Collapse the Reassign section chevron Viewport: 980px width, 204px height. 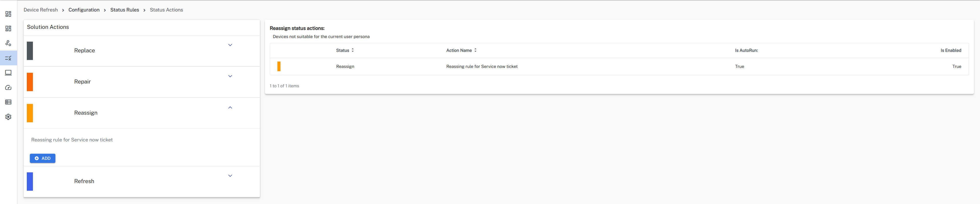pos(230,108)
